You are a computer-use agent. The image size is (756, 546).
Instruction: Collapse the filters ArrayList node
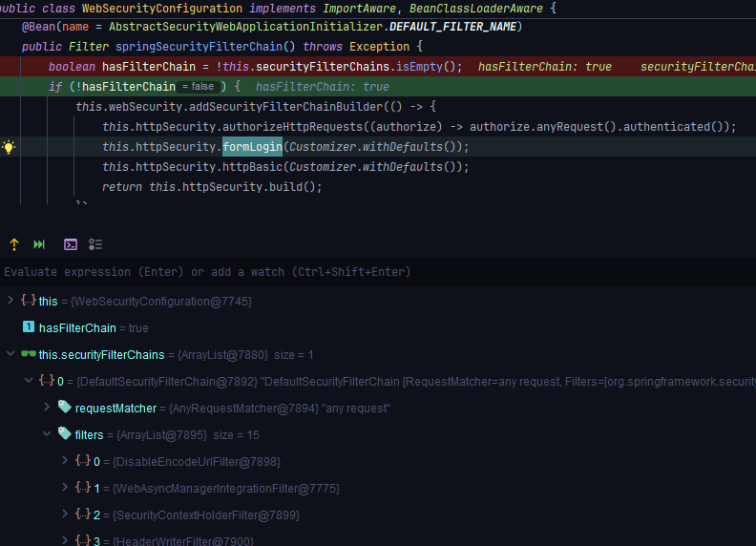click(x=47, y=434)
